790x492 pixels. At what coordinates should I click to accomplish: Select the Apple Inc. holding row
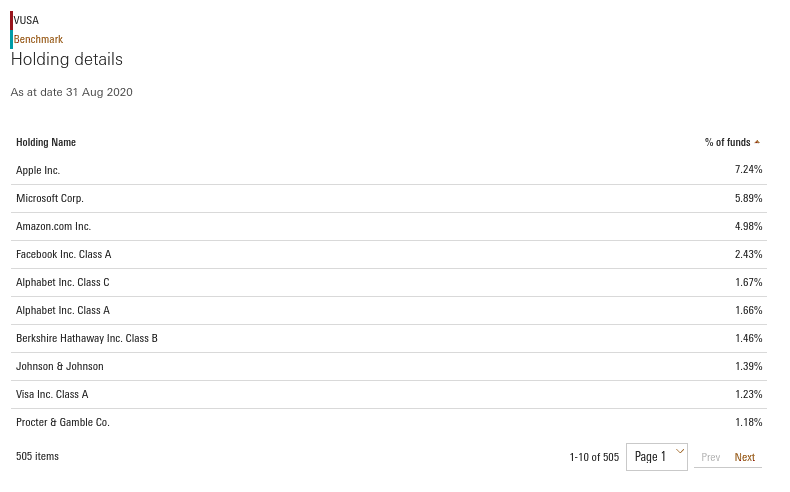click(389, 170)
